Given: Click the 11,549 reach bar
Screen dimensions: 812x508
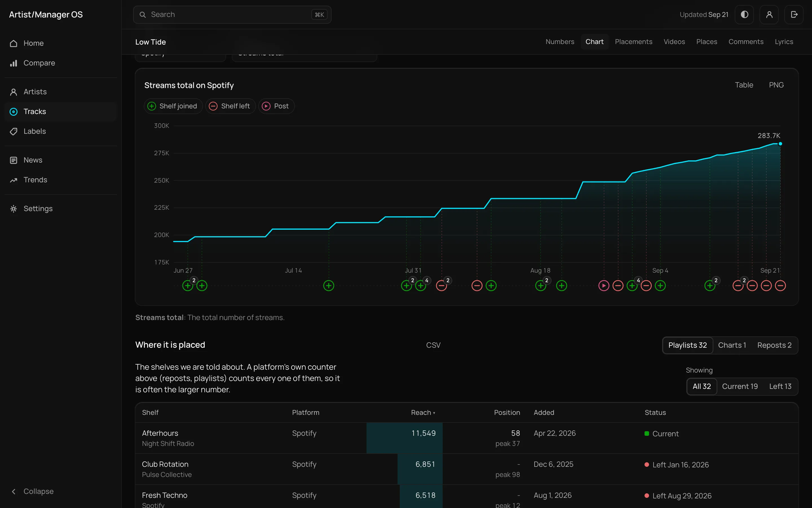Looking at the screenshot, I should (x=404, y=438).
